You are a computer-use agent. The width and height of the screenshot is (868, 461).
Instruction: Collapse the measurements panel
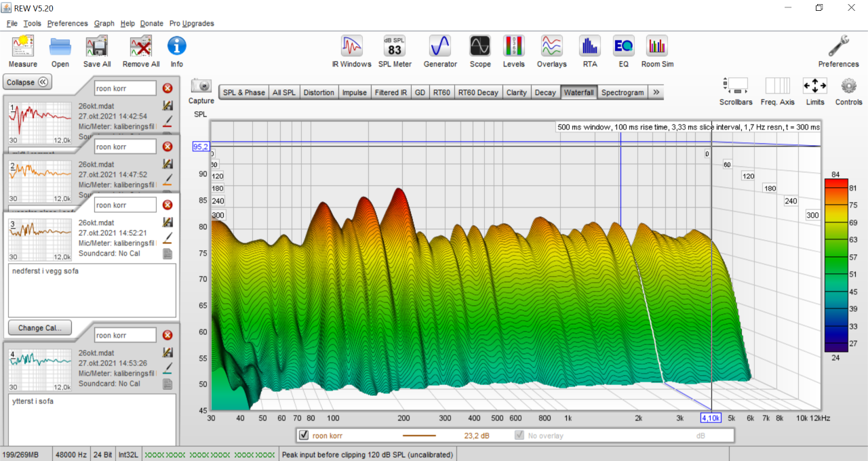coord(28,82)
